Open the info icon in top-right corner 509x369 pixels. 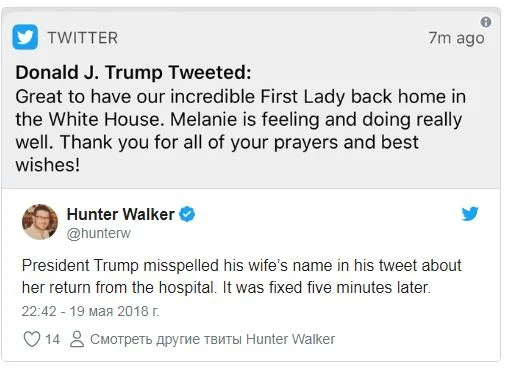pyautogui.click(x=486, y=22)
